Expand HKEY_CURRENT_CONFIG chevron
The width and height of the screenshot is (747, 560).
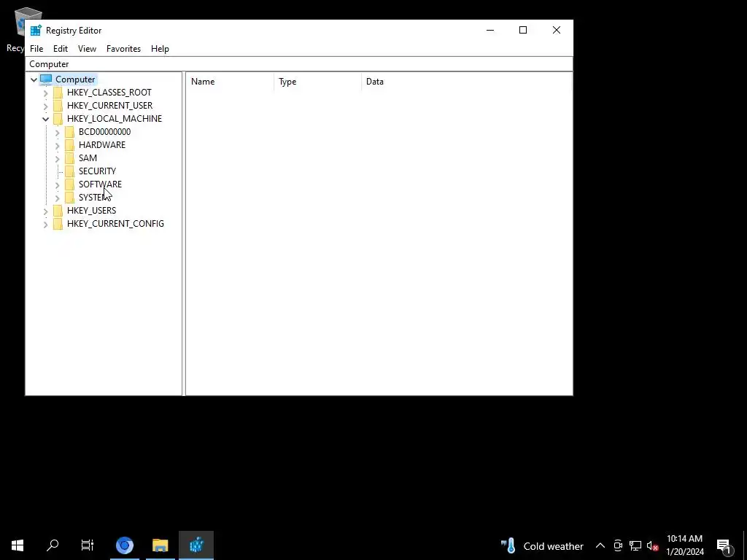(46, 224)
